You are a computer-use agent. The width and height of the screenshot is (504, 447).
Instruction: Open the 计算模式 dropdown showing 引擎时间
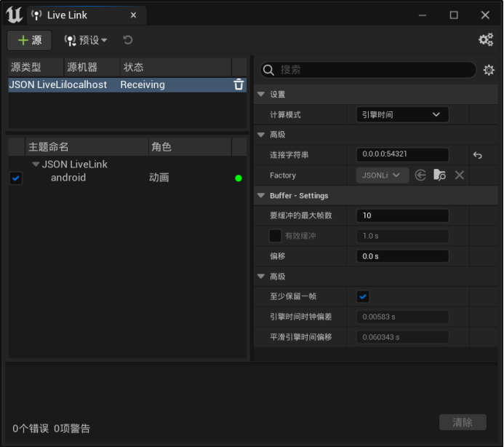[x=402, y=114]
